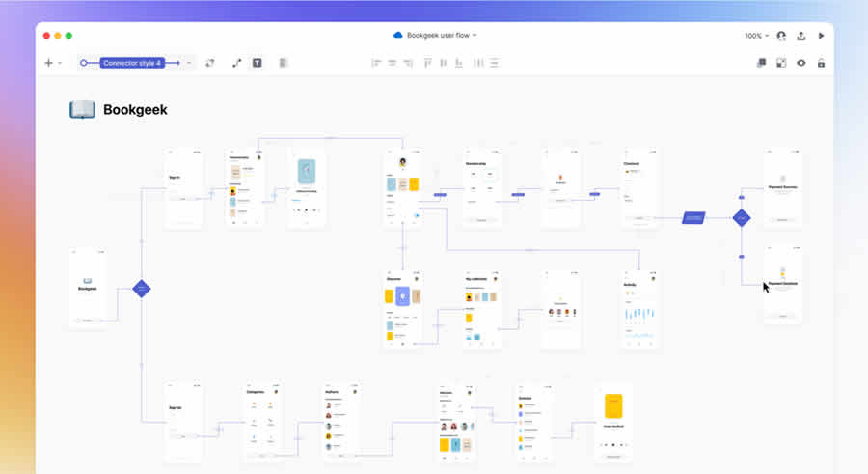Select the connector path type icon
Screen dimensions: 868x474
[x=237, y=63]
